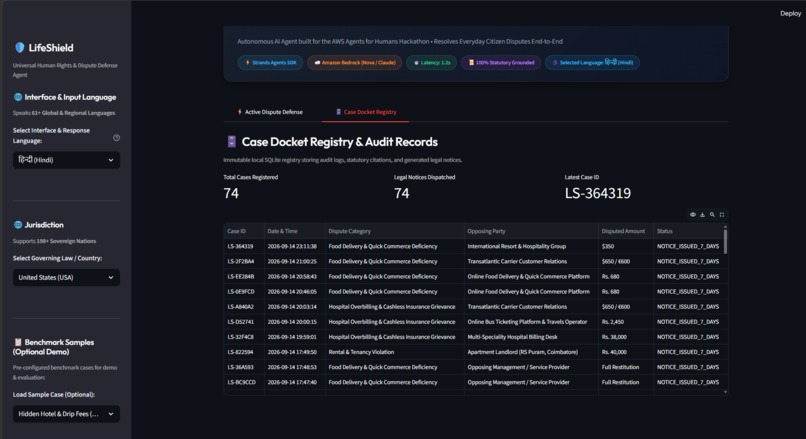Screen dimensions: 806x439
Task: Click the Legal Notices Dispatched value 74
Action: 401,193
